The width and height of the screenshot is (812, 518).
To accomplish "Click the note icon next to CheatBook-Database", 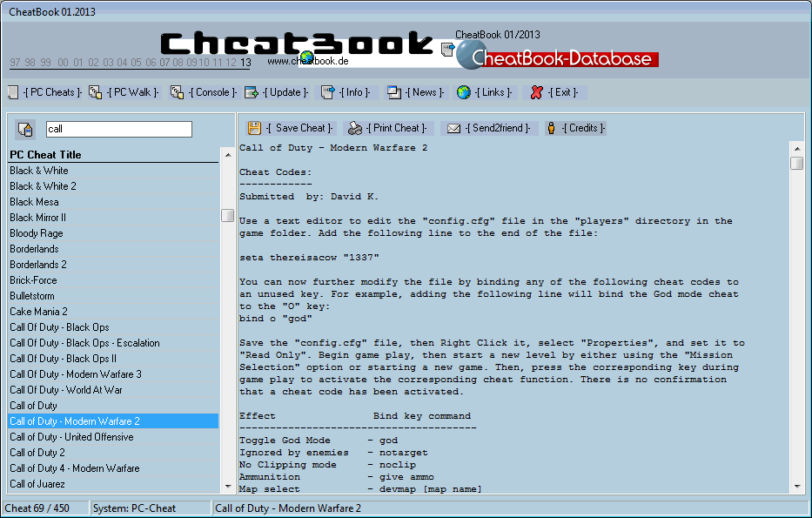I will pos(448,50).
